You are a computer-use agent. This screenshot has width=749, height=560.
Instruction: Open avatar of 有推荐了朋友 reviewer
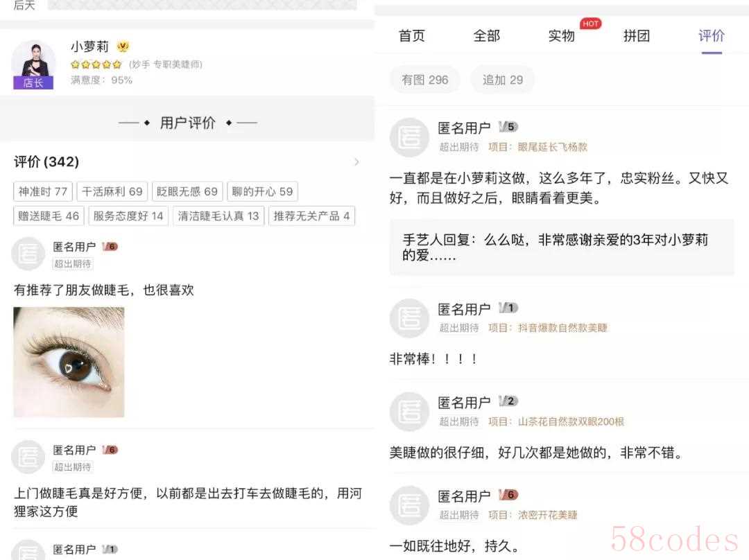point(28,253)
